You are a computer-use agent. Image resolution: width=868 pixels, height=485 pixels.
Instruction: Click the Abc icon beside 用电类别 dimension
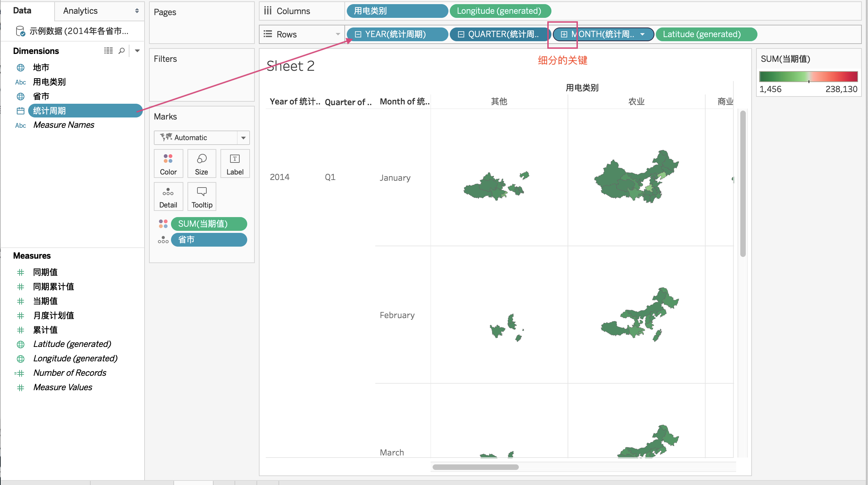(21, 82)
